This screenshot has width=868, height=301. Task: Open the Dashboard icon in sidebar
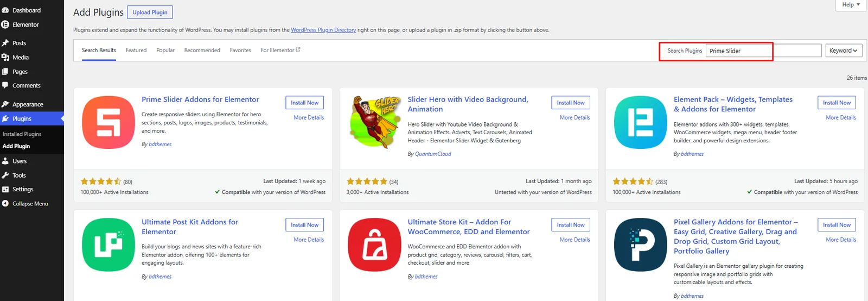click(5, 10)
